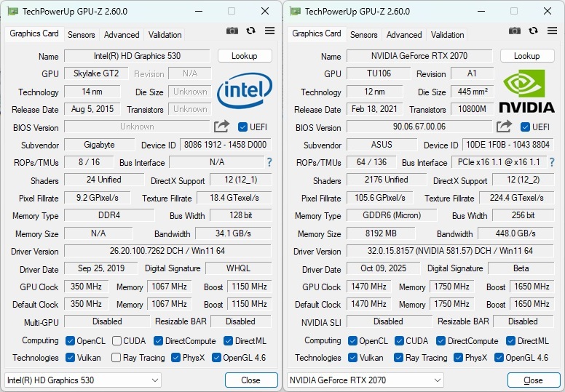Click the Bus Interface question mark in Intel window

[269, 162]
